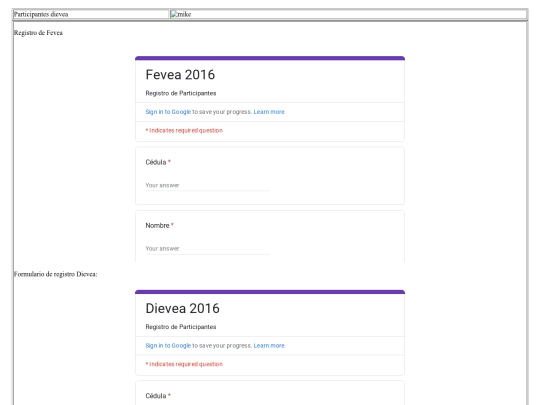This screenshot has width=540, height=405.
Task: Click the Formulario de registro Dievea text
Action: pyautogui.click(x=55, y=274)
